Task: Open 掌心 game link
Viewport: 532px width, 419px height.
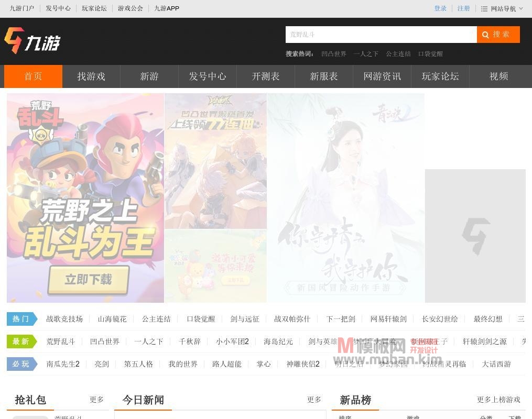Action: pyautogui.click(x=264, y=364)
